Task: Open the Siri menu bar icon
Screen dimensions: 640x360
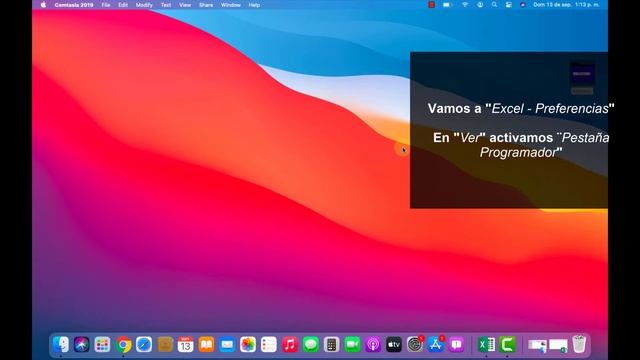Action: tap(522, 5)
